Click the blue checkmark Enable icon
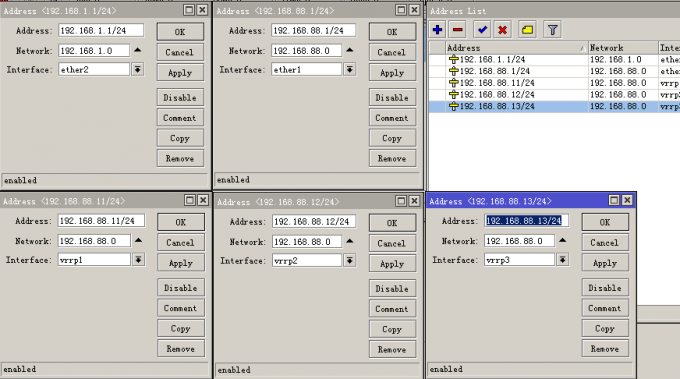The image size is (680, 379). 482,30
